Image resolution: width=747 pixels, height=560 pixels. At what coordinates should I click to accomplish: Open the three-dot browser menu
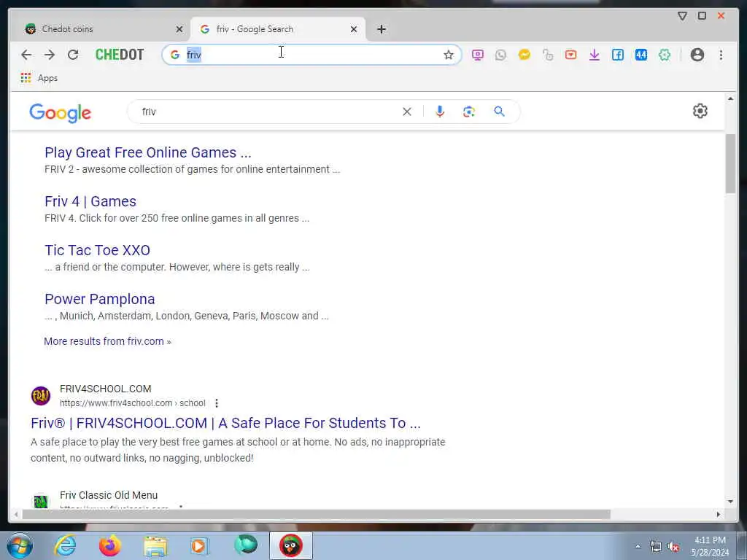tap(721, 55)
